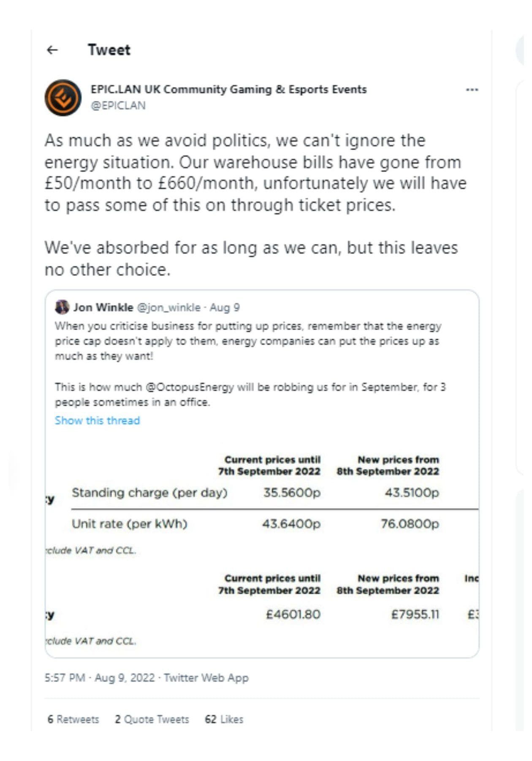Screen dimensions: 532x761
Task: Click the EPIC.LAN profile avatar
Action: point(63,97)
